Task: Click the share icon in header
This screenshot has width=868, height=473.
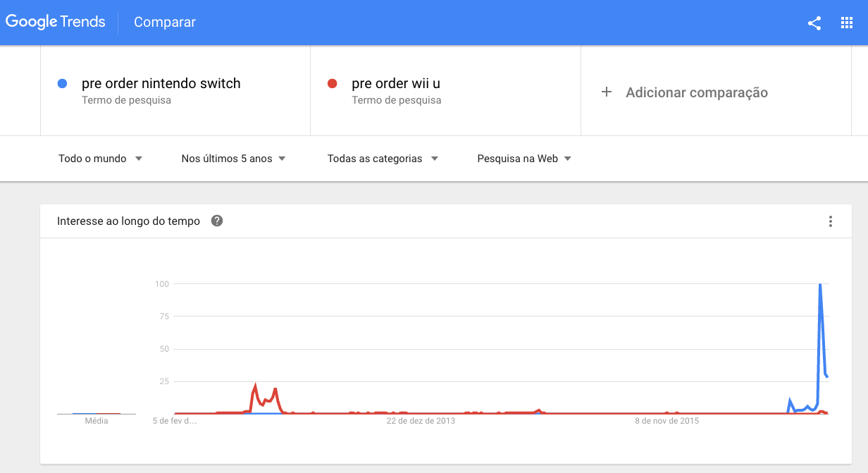Action: click(x=814, y=23)
